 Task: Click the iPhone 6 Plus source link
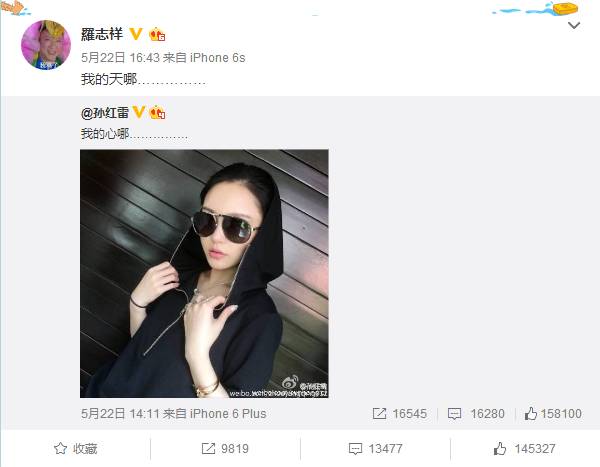click(x=228, y=414)
